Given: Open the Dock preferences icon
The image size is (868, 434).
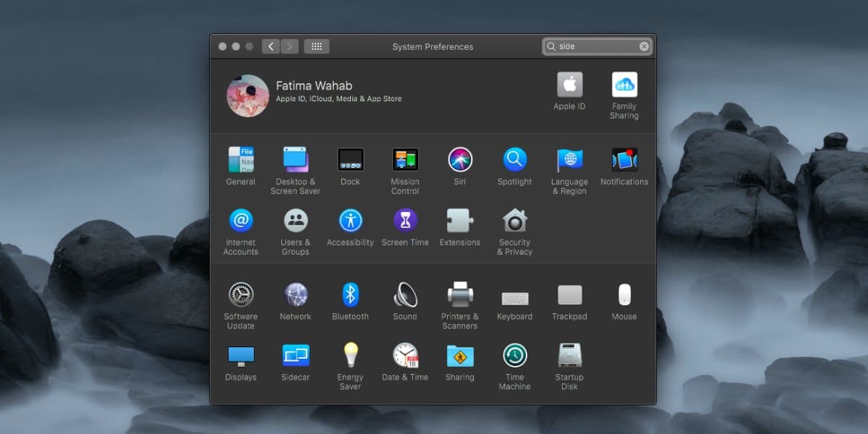Looking at the screenshot, I should coord(350,158).
